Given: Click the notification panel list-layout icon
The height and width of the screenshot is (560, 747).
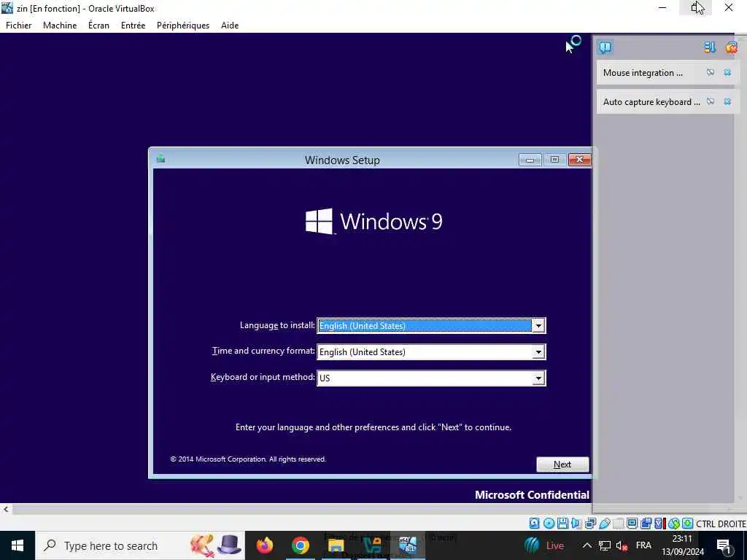Looking at the screenshot, I should tap(710, 47).
